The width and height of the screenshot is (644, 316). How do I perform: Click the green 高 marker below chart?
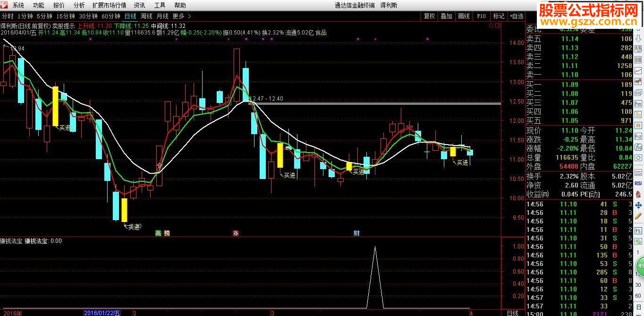(158, 233)
